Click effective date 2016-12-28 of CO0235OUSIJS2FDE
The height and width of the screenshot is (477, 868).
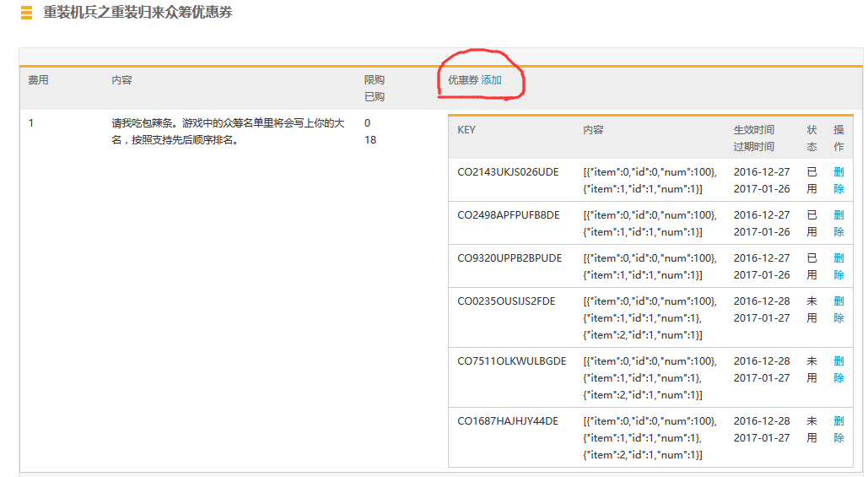click(x=762, y=301)
